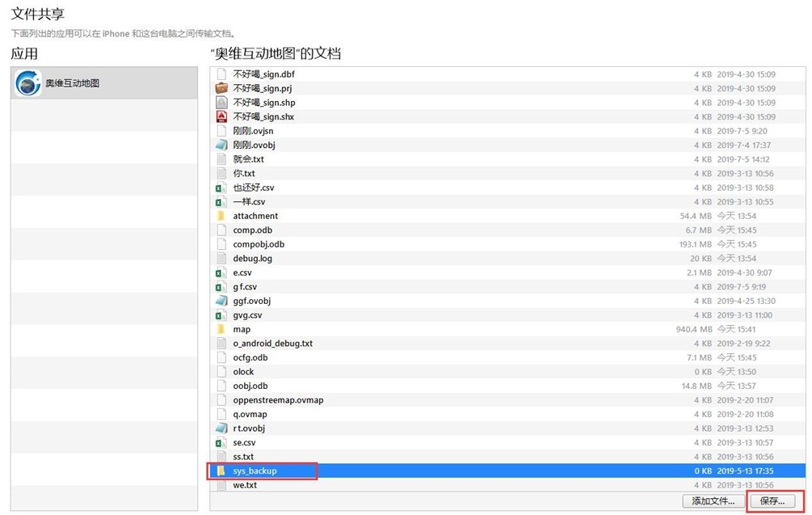Select the 奥维互动地图 app icon
This screenshot has width=812, height=515.
(x=28, y=83)
